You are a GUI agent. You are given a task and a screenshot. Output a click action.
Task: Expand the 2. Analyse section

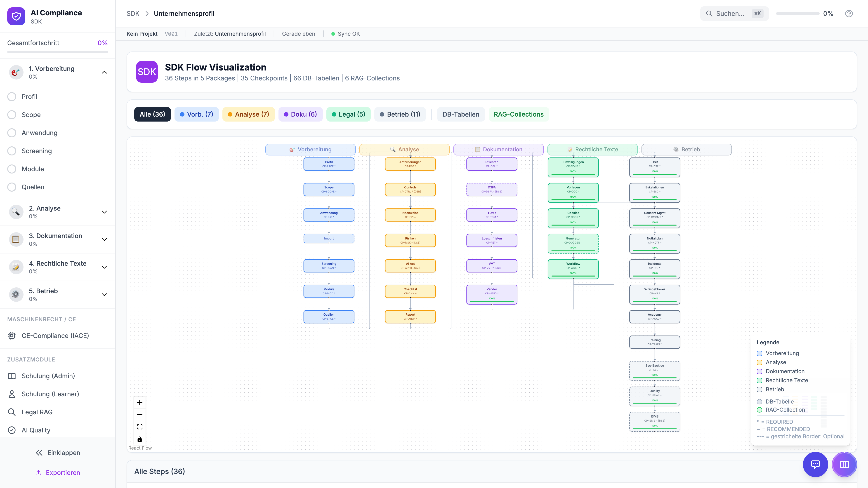tap(104, 212)
